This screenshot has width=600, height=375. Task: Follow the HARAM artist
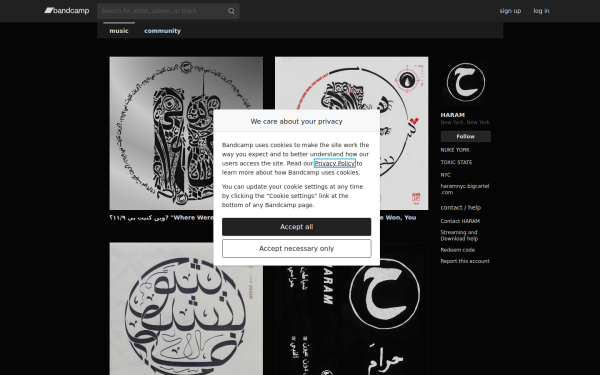466,137
